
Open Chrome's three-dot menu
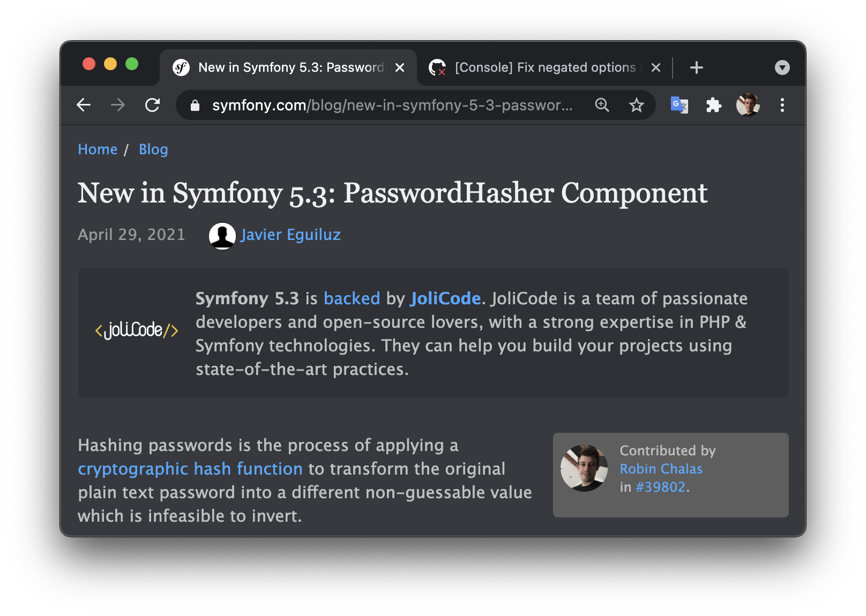click(782, 105)
